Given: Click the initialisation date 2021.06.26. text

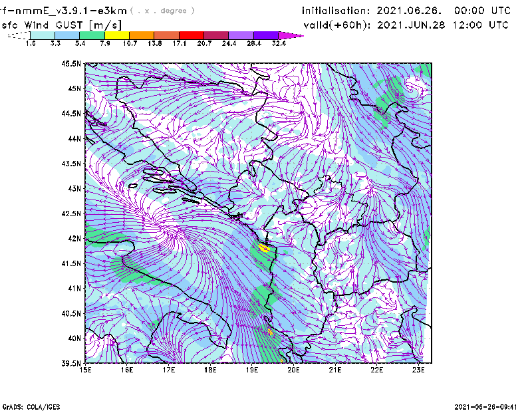Looking at the screenshot, I should point(409,11).
